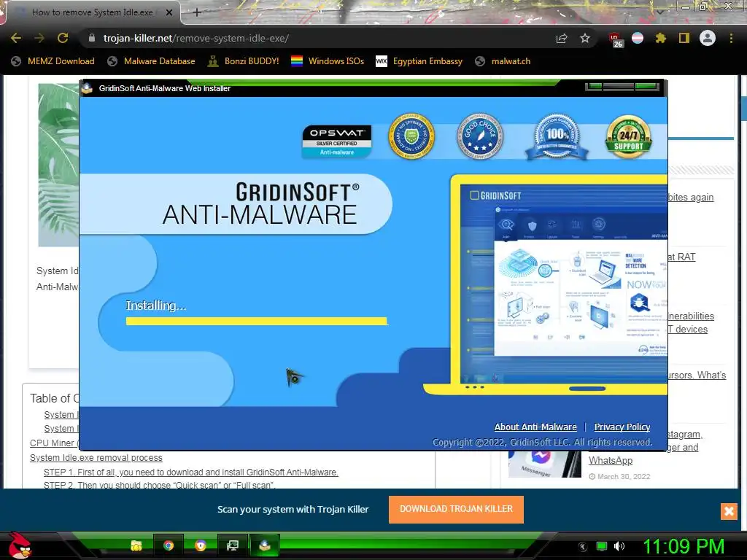The height and width of the screenshot is (560, 747).
Task: Reload the page with the refresh icon
Action: [63, 38]
